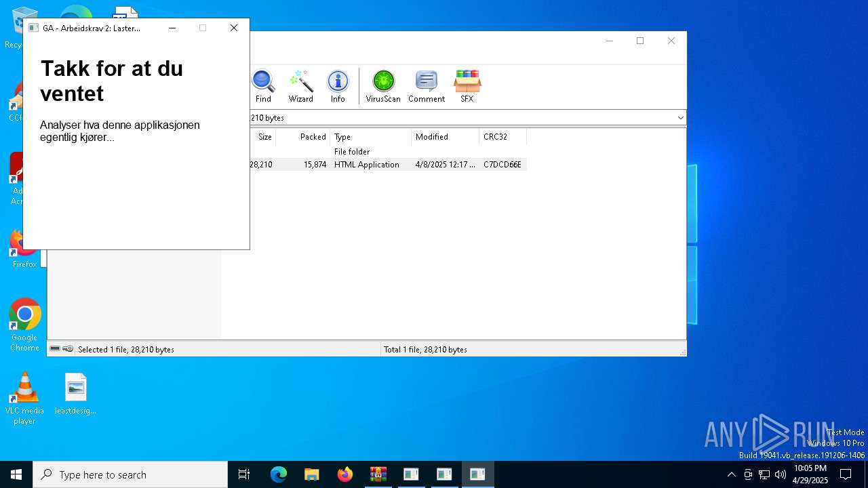Open the clock showing 10:05 PM
868x488 pixels.
point(810,474)
